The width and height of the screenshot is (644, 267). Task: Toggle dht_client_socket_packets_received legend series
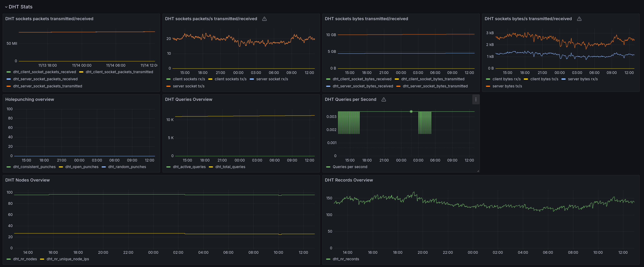[44, 72]
